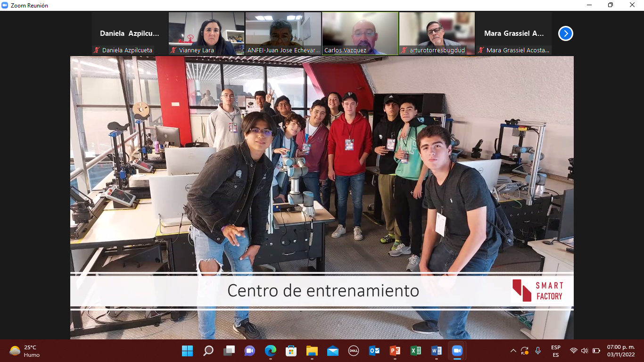Image resolution: width=644 pixels, height=362 pixels.
Task: Open Task View on the taskbar
Action: [229, 351]
